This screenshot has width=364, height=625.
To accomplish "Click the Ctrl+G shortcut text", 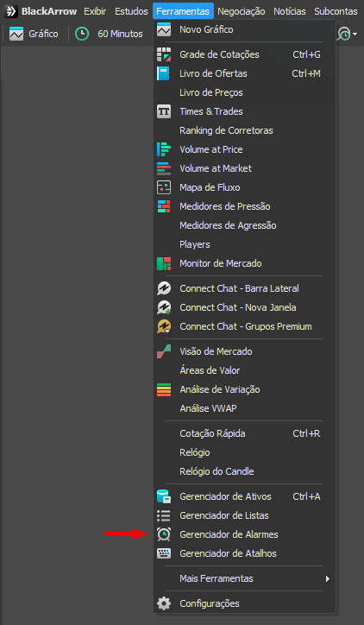I will click(306, 54).
